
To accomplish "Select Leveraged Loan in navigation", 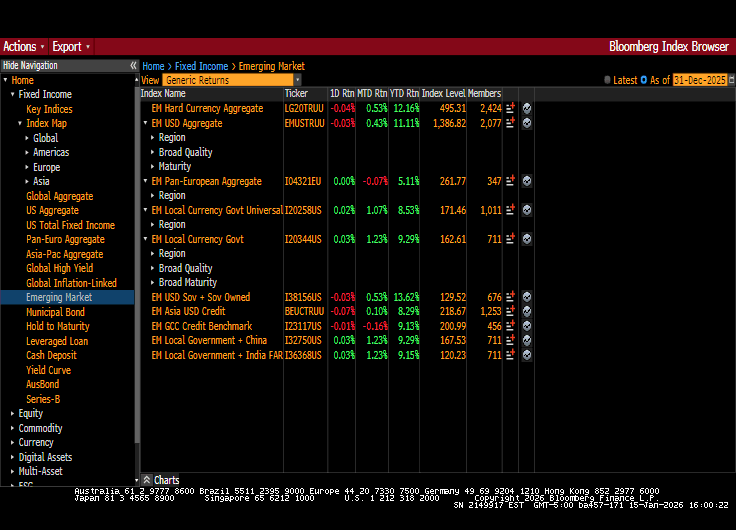I will tap(57, 341).
